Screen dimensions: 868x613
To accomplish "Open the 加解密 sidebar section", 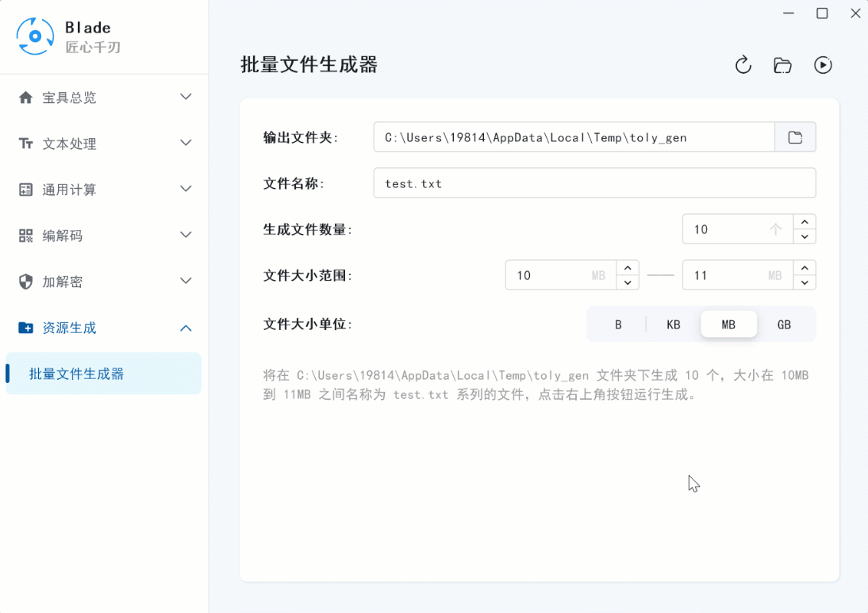I will coord(104,282).
